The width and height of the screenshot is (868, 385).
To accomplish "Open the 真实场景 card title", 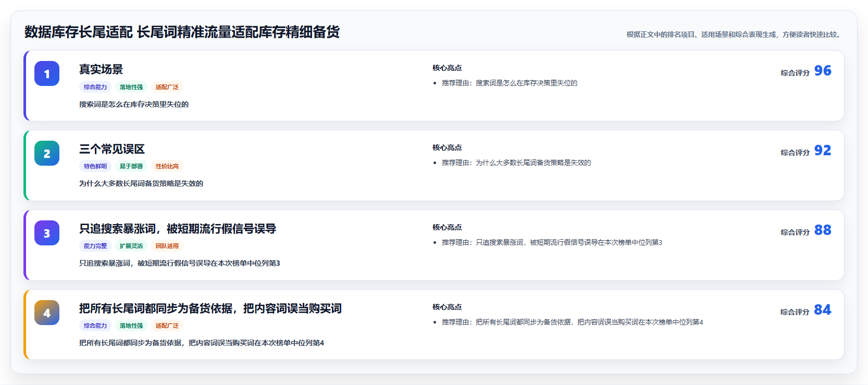I will 101,69.
